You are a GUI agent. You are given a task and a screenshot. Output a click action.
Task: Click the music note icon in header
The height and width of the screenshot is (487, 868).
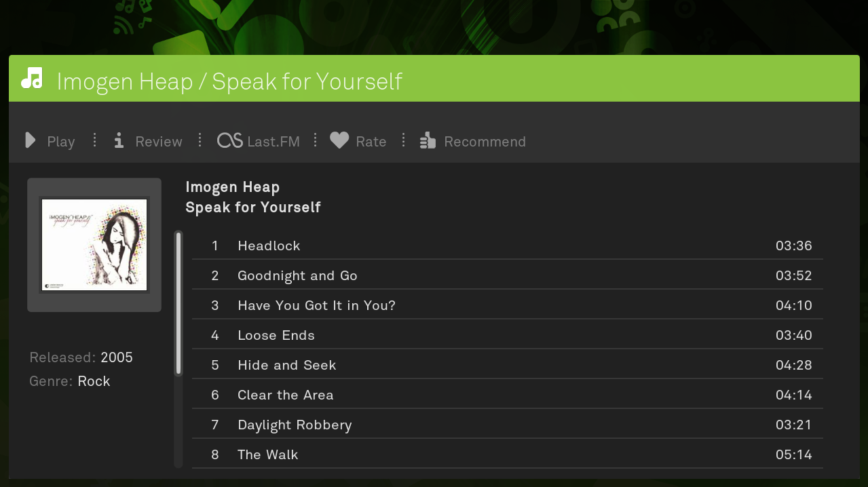point(32,79)
